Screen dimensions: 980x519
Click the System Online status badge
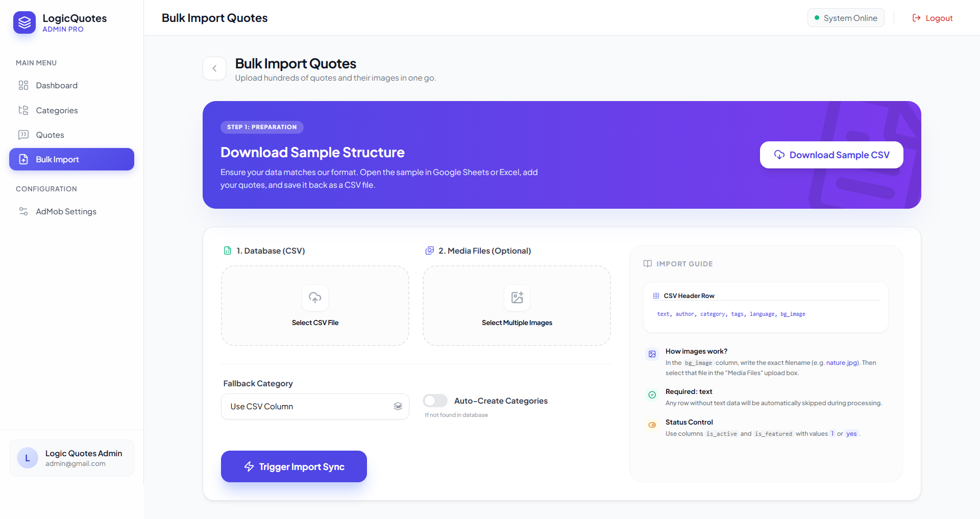coord(846,18)
